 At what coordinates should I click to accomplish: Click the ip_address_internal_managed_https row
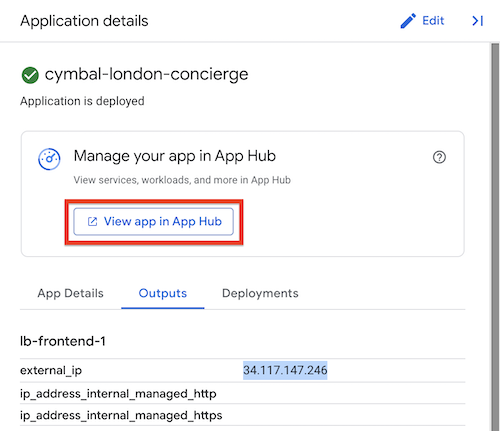[243, 415]
